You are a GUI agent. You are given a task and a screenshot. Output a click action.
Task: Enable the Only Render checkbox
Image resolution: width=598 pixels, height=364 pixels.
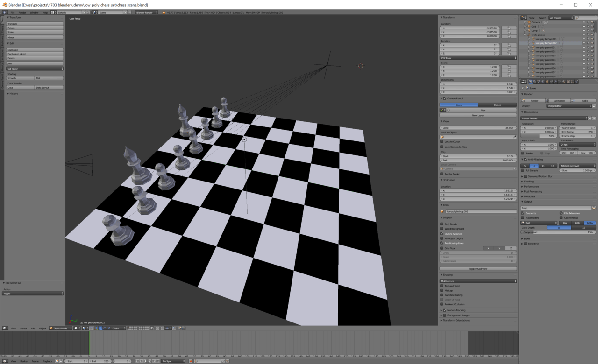[x=442, y=224]
